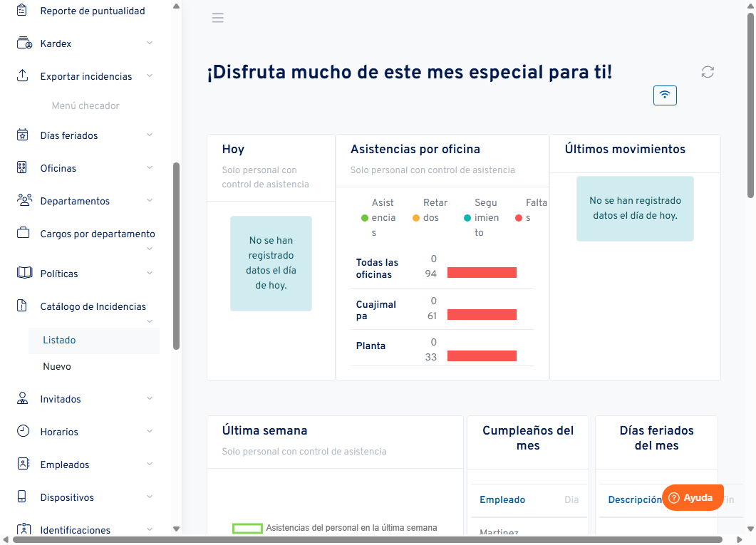The height and width of the screenshot is (545, 756).
Task: Expand the Kardex submenu chevron
Action: click(x=150, y=43)
